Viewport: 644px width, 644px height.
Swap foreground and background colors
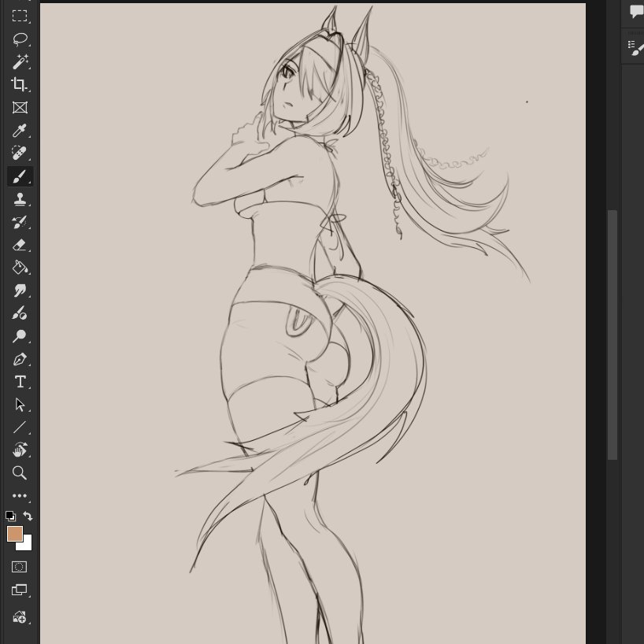(x=28, y=516)
